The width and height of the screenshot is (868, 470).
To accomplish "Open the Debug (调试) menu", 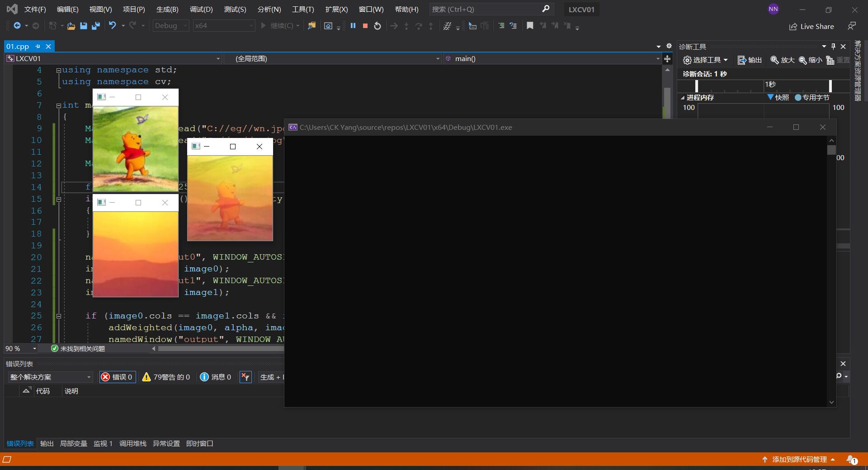I will (201, 9).
